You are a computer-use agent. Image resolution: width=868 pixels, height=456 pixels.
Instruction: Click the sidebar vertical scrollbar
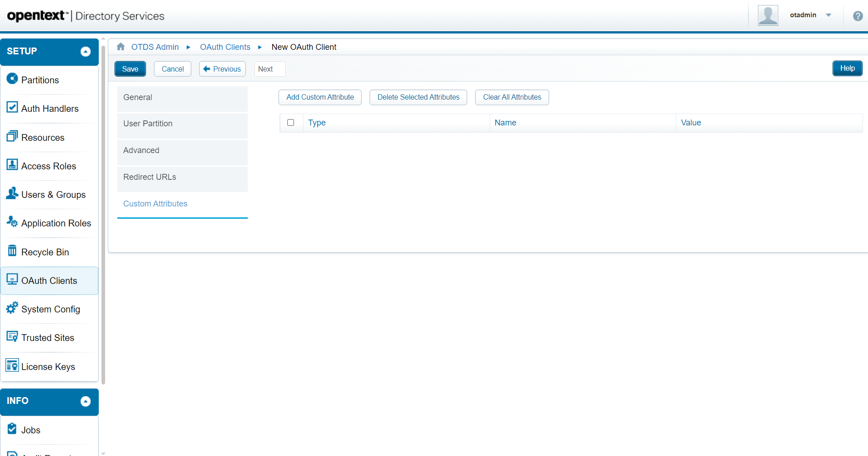click(103, 213)
